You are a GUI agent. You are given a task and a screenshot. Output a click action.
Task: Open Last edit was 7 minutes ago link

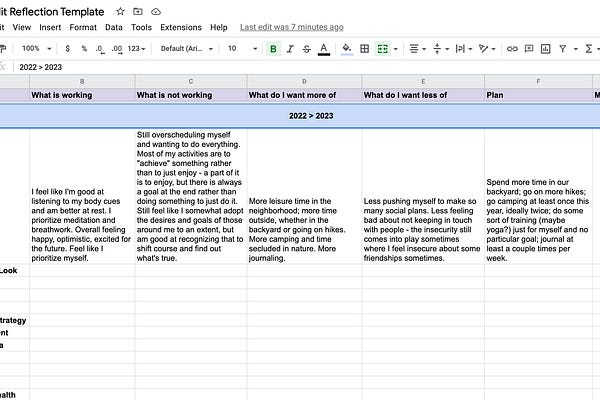[x=292, y=27]
